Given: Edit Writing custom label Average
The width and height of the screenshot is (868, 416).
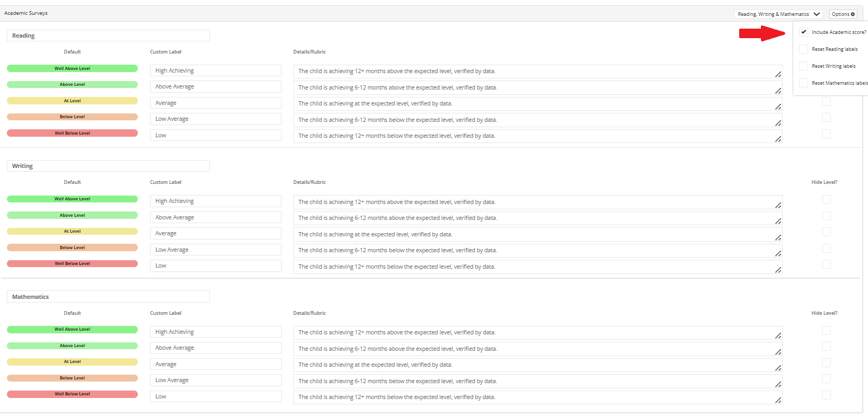Looking at the screenshot, I should pos(215,233).
